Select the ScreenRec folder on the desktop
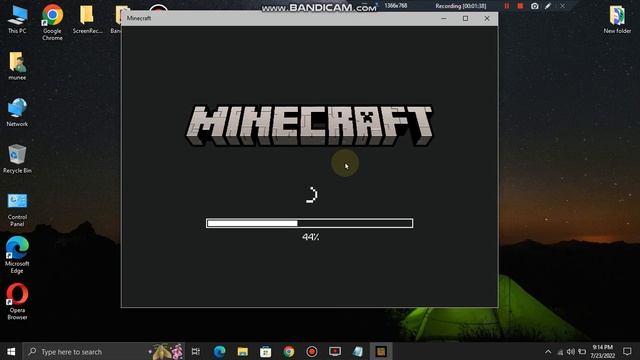This screenshot has height=360, width=640. click(87, 19)
